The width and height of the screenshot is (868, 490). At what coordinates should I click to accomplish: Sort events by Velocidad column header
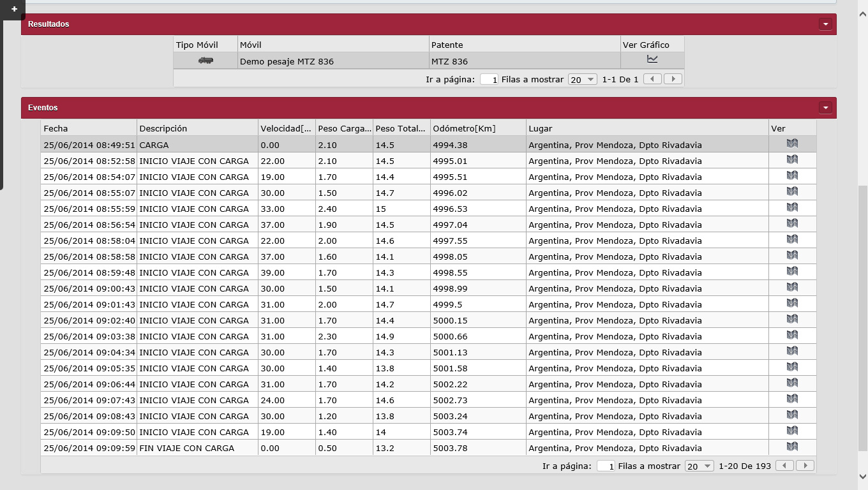pyautogui.click(x=287, y=128)
